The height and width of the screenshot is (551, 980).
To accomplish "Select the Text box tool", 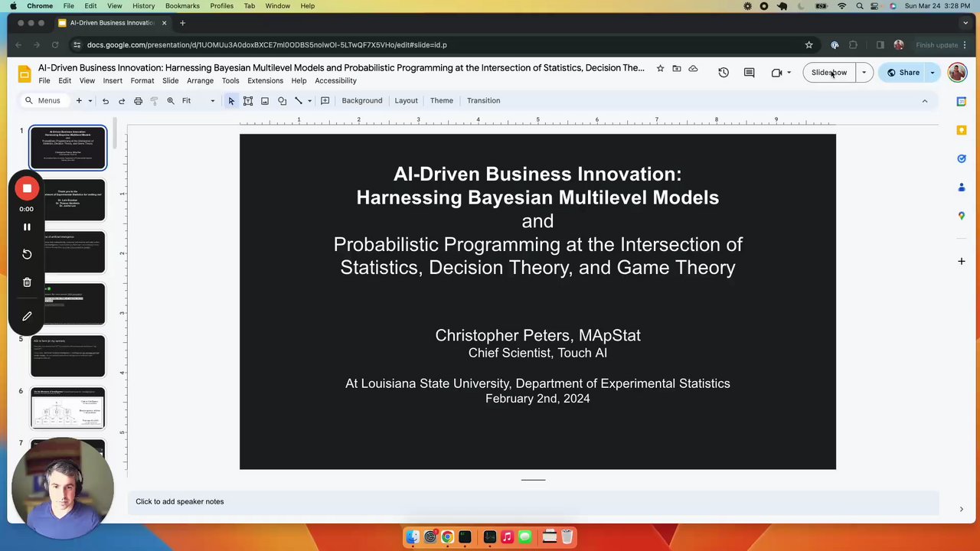I will coord(248,101).
